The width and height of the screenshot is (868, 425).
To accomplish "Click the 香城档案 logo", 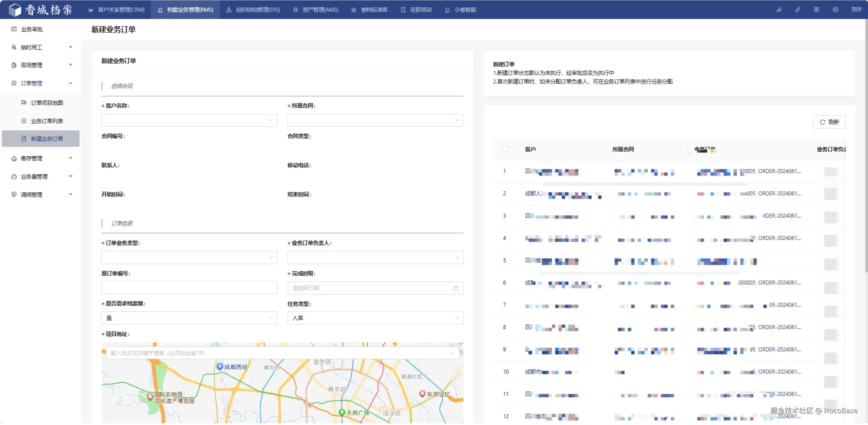I will [40, 10].
